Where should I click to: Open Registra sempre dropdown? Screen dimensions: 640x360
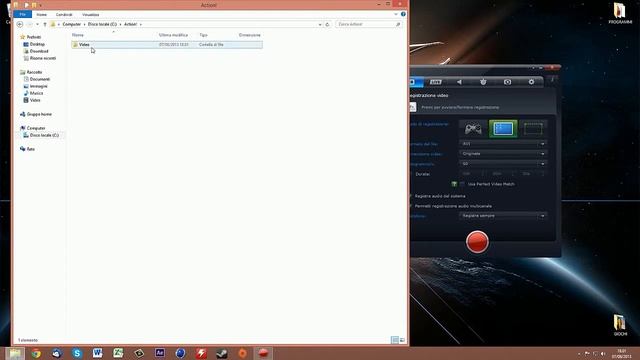(503, 216)
